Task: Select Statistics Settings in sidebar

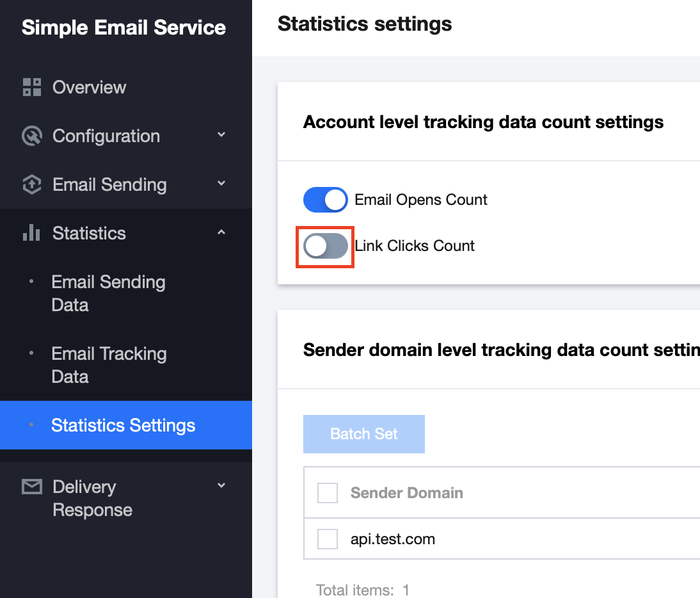Action: click(123, 425)
